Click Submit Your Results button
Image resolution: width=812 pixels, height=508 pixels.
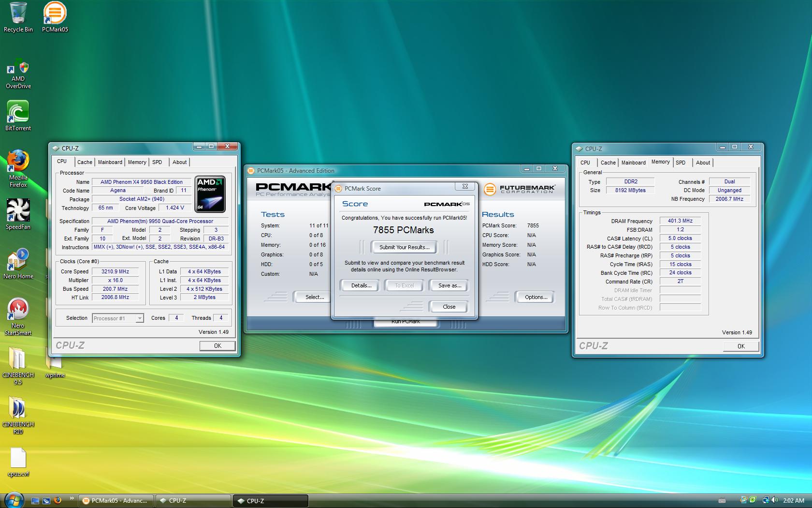[x=404, y=247]
